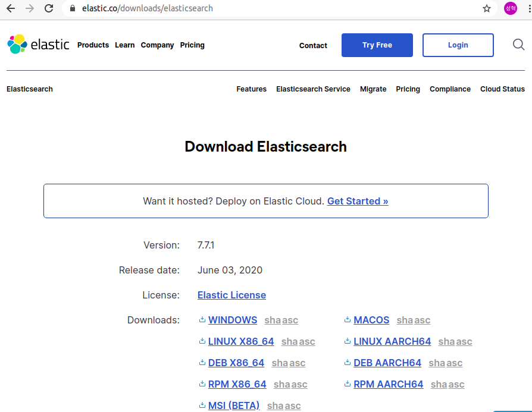Bookmark this page with the star icon

click(x=487, y=8)
